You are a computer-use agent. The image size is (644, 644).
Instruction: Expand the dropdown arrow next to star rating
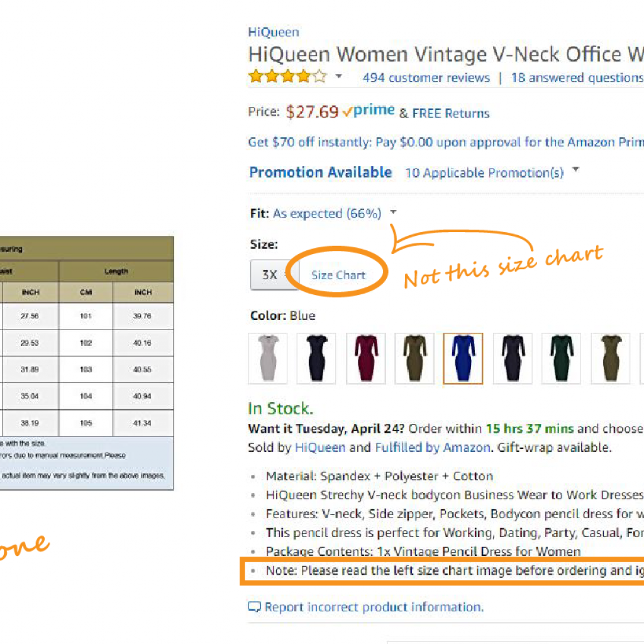coord(338,77)
